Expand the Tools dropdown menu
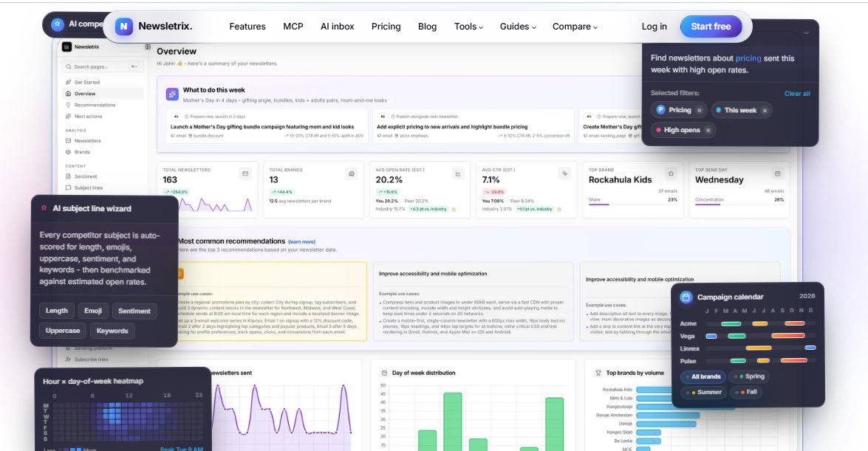 (x=468, y=27)
